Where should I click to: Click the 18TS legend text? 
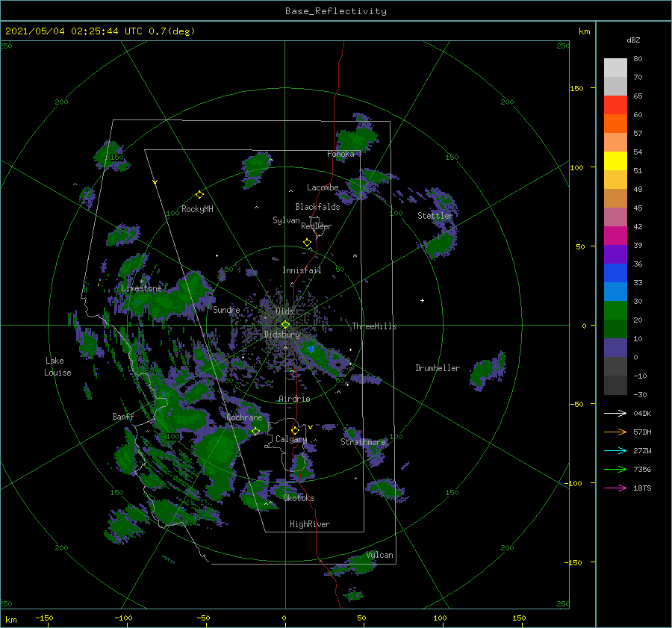(642, 488)
